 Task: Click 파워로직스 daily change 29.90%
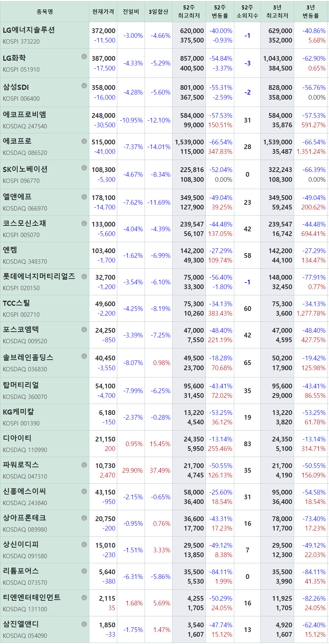click(x=133, y=471)
